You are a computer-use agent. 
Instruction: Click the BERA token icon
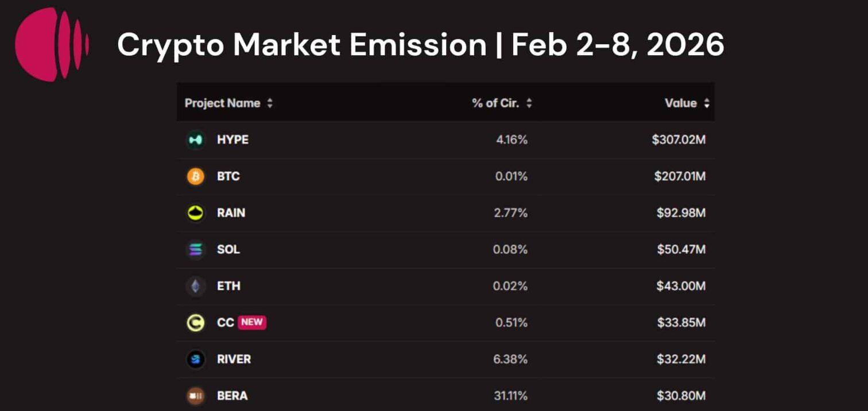click(196, 396)
